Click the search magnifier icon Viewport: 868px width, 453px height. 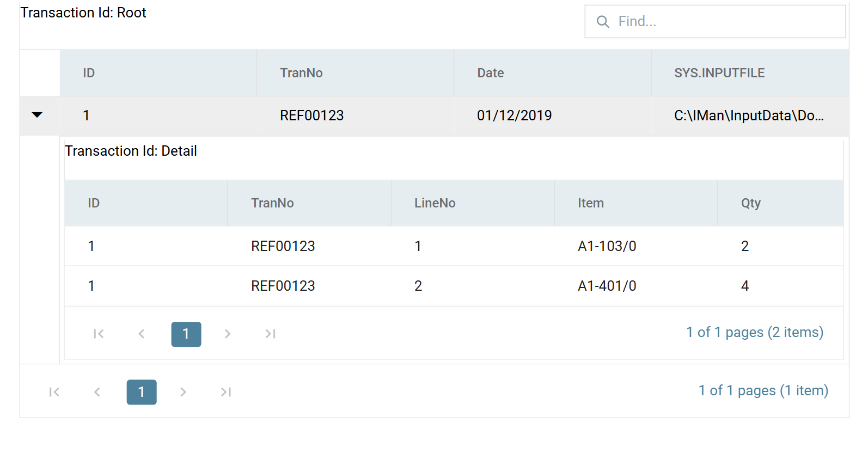(x=603, y=22)
